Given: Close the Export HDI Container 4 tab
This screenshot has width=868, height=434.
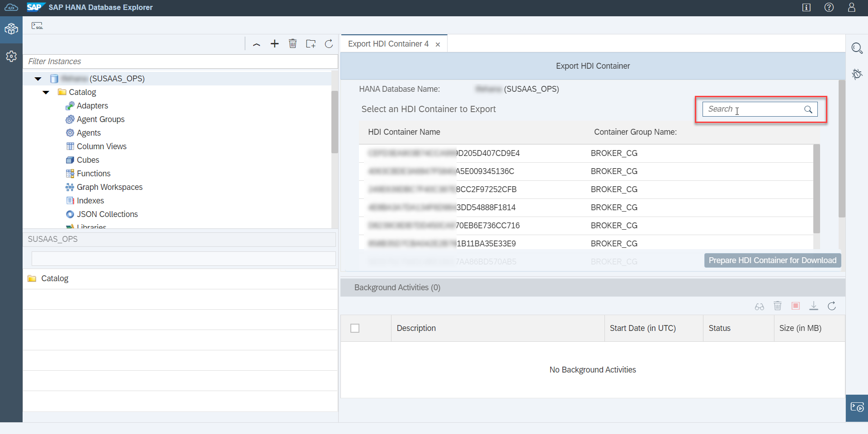Looking at the screenshot, I should tap(438, 44).
